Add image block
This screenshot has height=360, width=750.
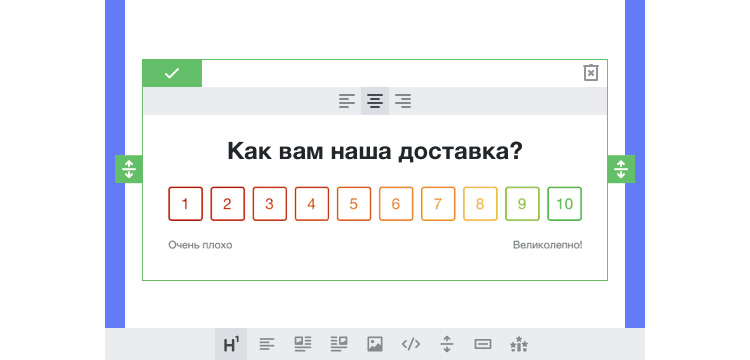(x=375, y=344)
